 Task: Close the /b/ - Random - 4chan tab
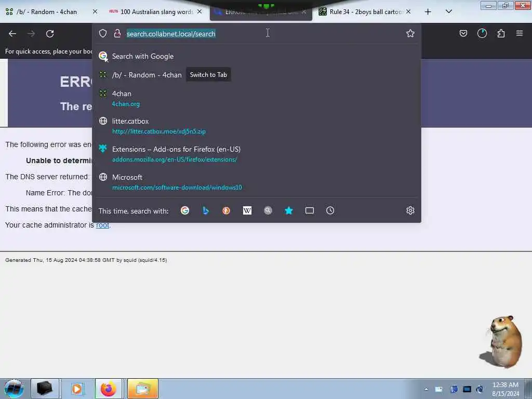pyautogui.click(x=95, y=11)
